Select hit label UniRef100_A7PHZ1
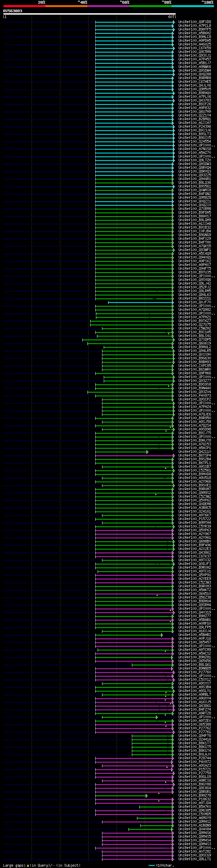Viewport: 217px width, 868px height. [x=195, y=317]
